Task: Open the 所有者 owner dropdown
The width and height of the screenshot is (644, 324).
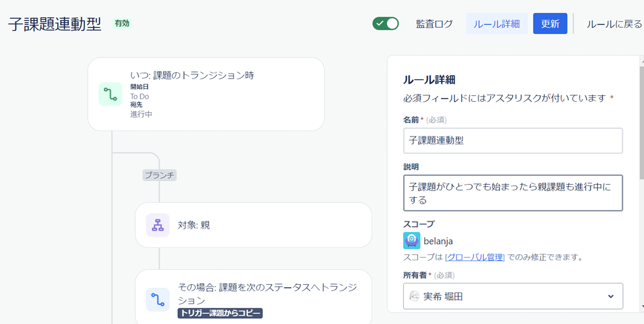Action: click(513, 296)
